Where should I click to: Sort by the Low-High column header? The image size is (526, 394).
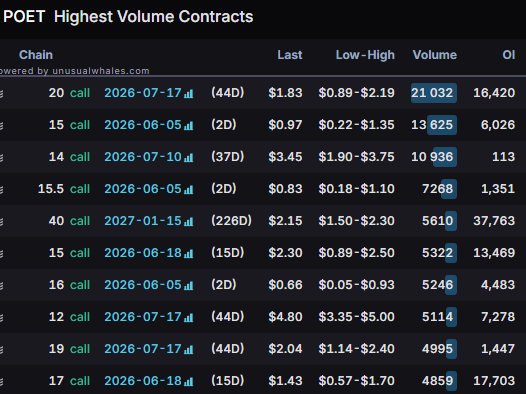click(x=365, y=55)
